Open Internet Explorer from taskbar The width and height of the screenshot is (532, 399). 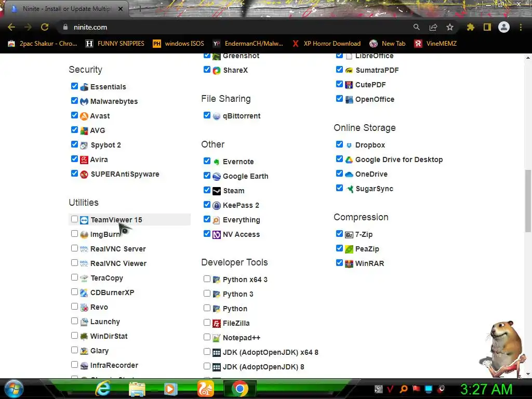[103, 389]
